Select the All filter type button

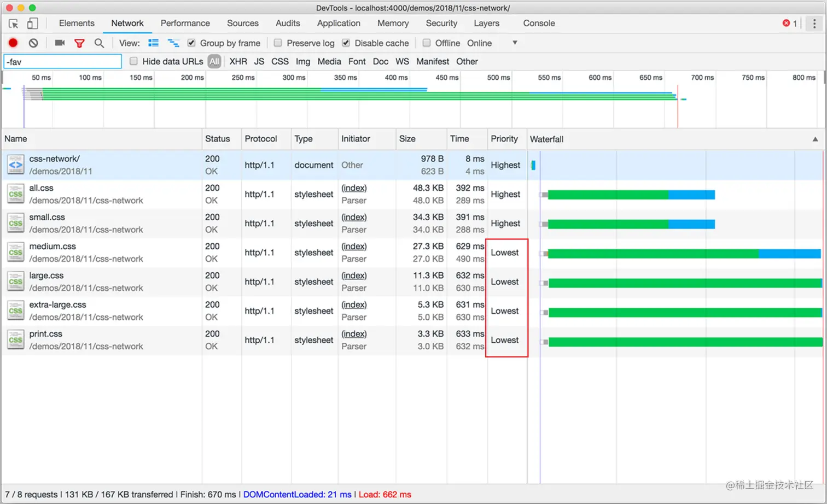214,62
